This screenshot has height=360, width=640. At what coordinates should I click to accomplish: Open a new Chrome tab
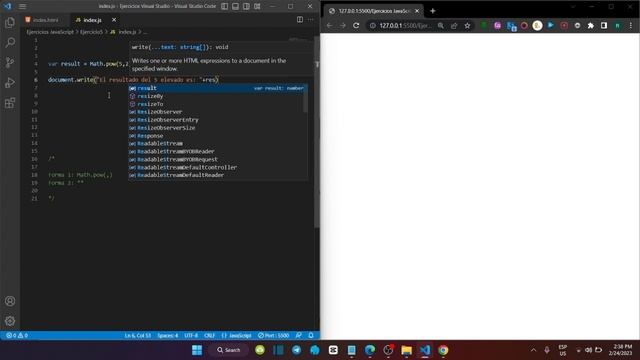point(433,11)
